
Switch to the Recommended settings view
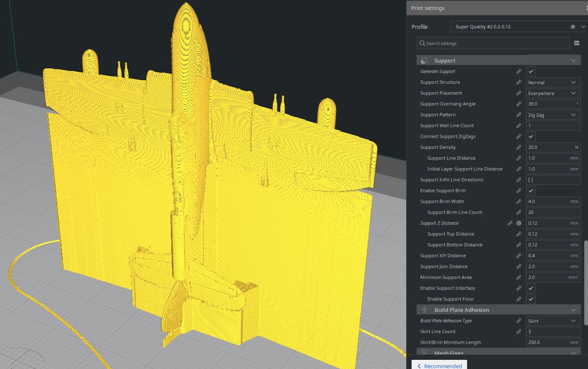click(x=439, y=365)
